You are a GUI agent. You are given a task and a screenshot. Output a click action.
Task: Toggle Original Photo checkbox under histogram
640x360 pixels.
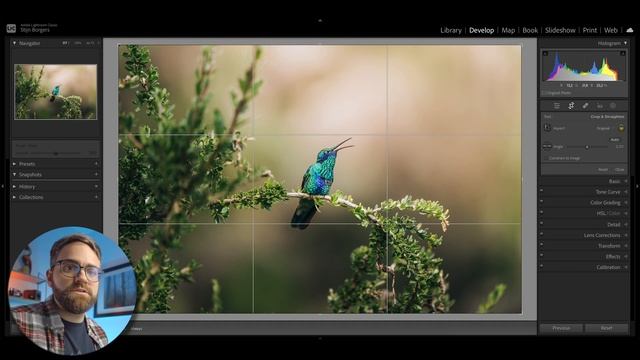pos(544,93)
